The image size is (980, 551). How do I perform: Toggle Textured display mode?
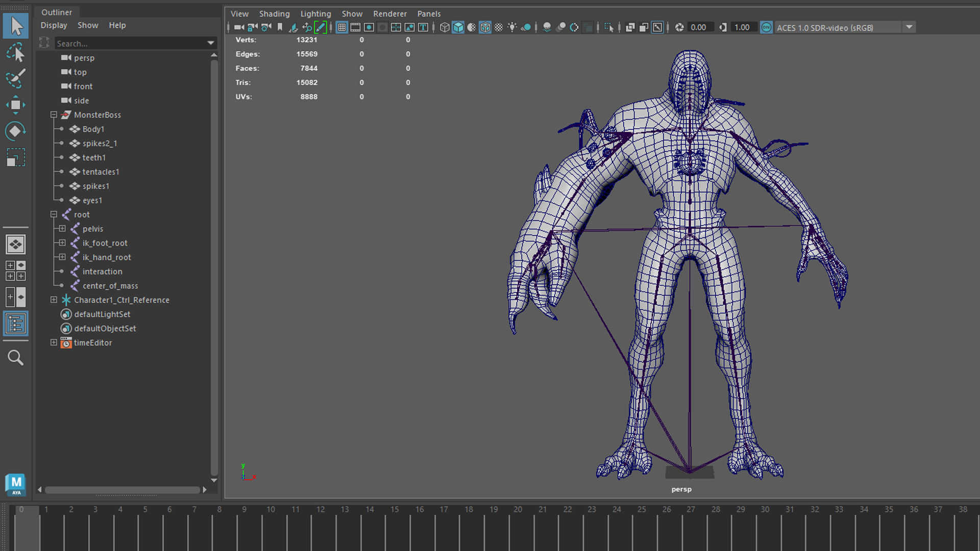(499, 28)
